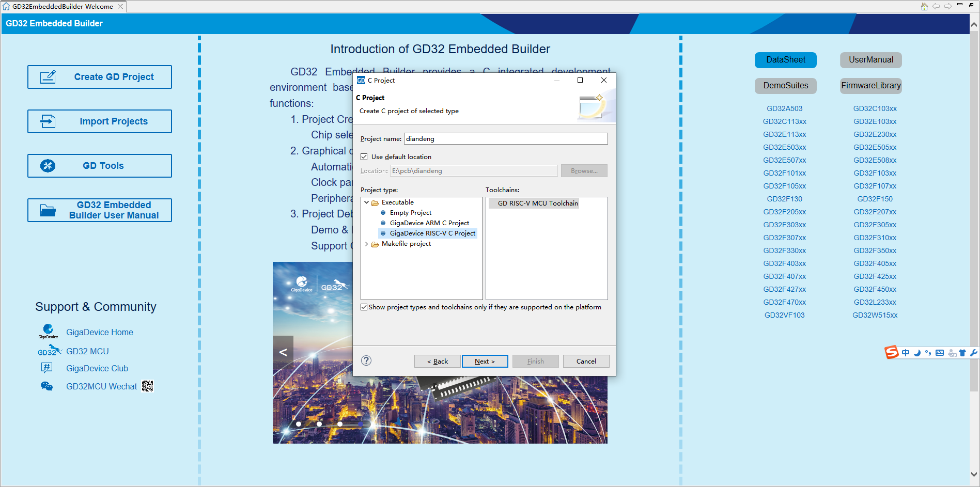980x487 pixels.
Task: Click the QR code icon beside GD32MCU Wechat
Action: (147, 386)
